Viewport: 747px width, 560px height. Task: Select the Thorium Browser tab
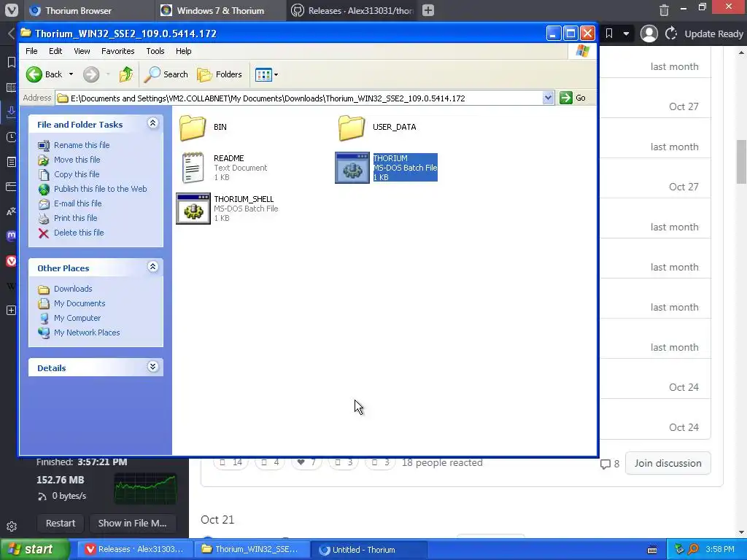pos(89,10)
